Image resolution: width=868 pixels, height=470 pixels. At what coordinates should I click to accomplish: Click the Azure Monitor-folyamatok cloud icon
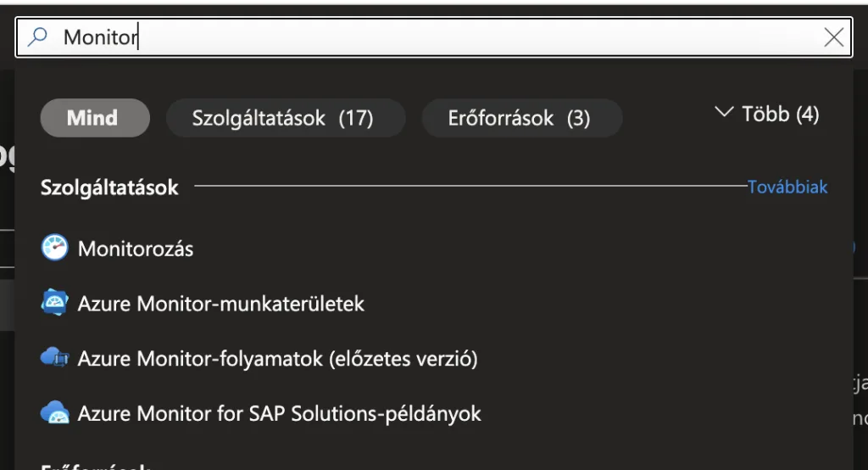tap(53, 358)
